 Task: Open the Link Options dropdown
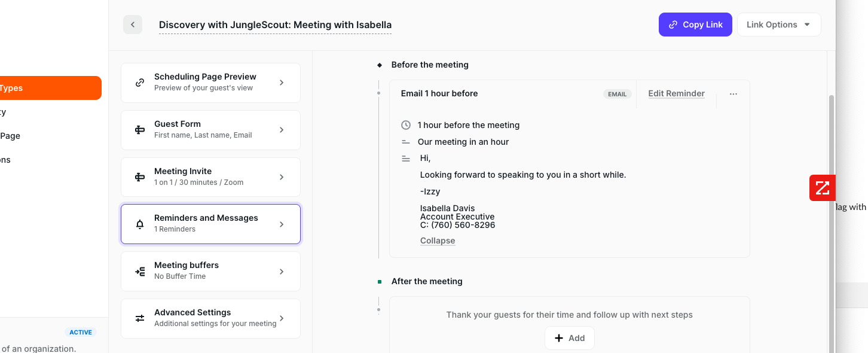pyautogui.click(x=779, y=25)
